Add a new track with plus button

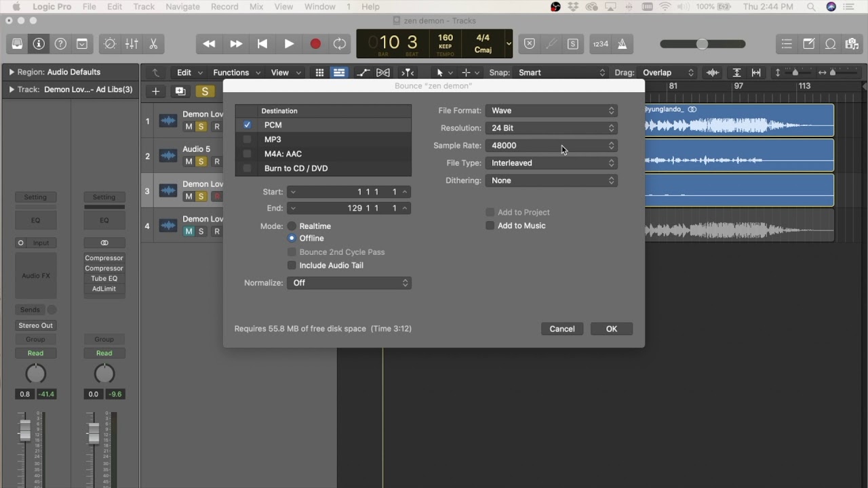click(156, 91)
